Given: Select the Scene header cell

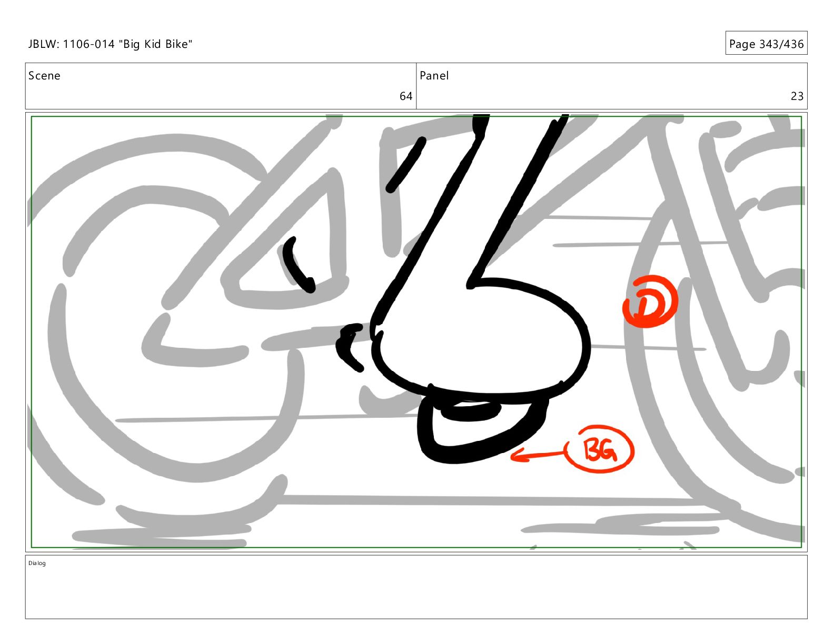Looking at the screenshot, I should tap(221, 86).
